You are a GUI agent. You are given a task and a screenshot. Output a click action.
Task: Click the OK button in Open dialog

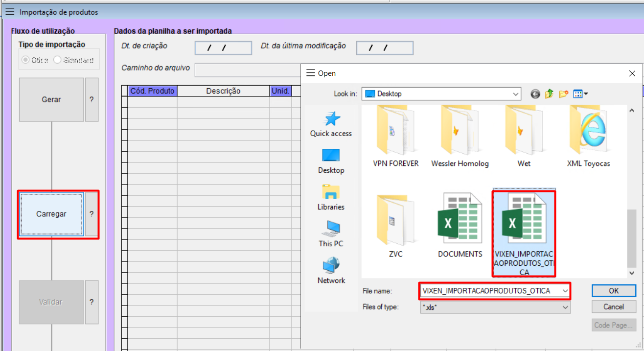[x=614, y=291]
